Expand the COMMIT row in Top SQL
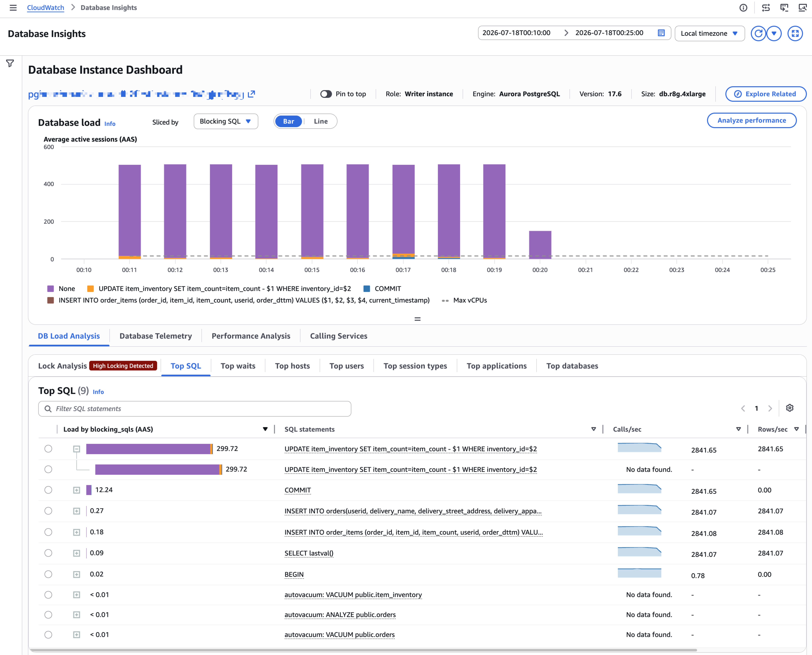The image size is (812, 655). [x=77, y=490]
